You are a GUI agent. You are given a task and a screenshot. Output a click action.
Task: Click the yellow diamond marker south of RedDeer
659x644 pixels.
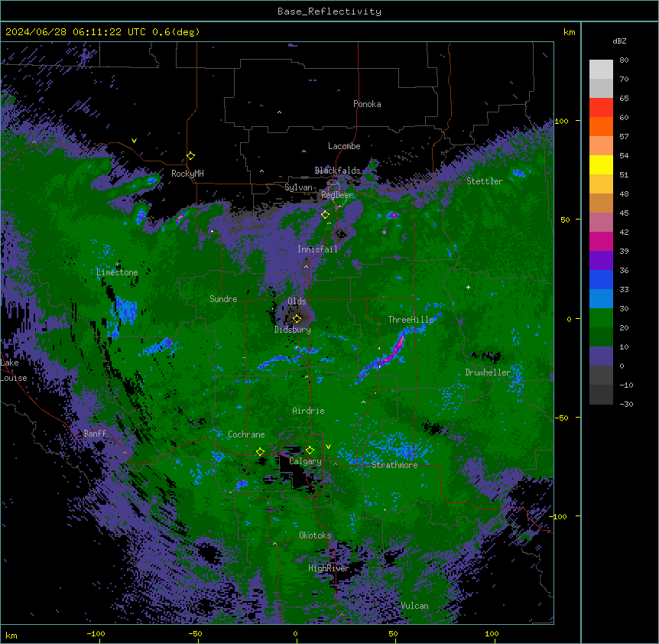tap(325, 215)
